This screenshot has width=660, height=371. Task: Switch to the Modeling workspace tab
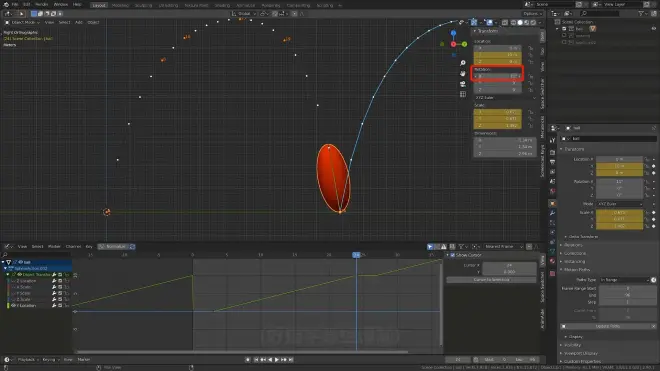pyautogui.click(x=120, y=5)
